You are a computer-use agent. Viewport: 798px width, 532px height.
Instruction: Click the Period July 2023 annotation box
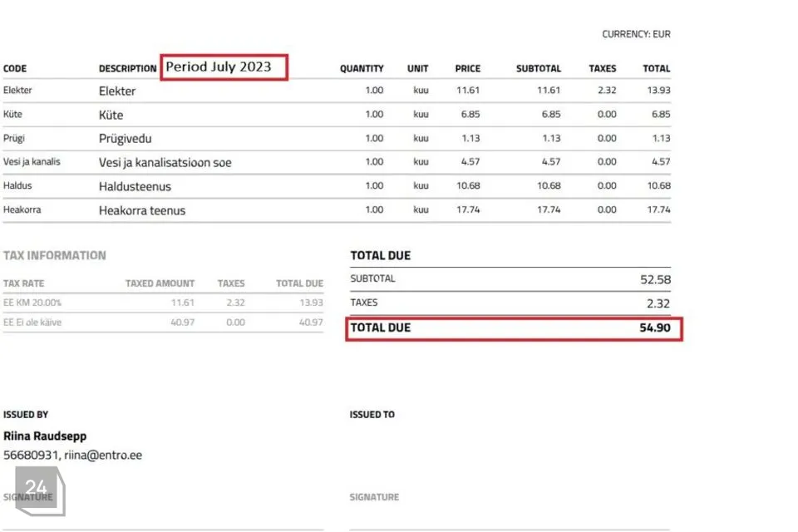[x=224, y=67]
